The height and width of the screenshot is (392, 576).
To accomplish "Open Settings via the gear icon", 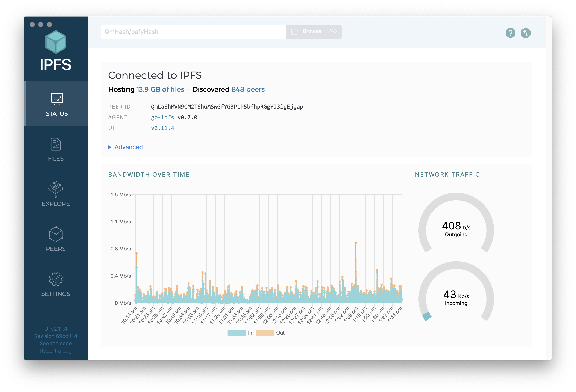I will tap(56, 280).
